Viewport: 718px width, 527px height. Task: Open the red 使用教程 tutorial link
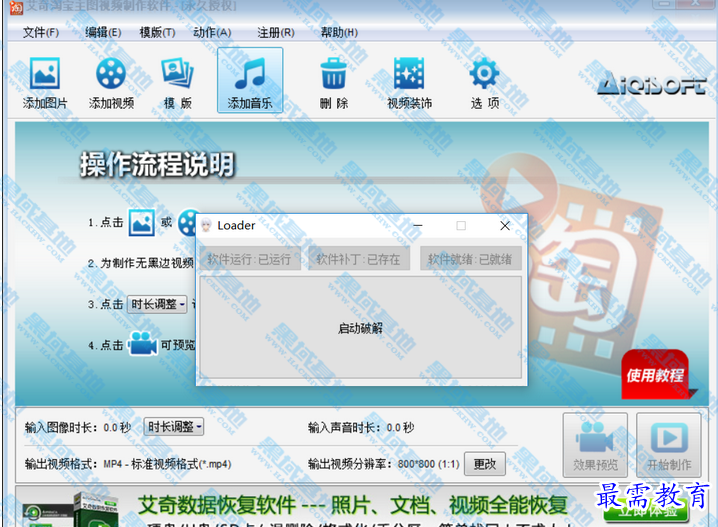(x=656, y=375)
